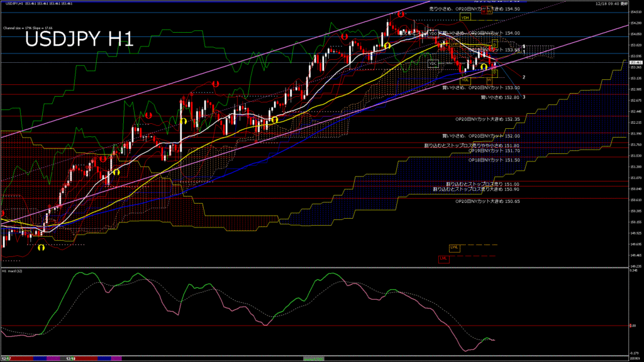Click the YDC label box
Viewport: 644px width, 362px height.
click(433, 63)
